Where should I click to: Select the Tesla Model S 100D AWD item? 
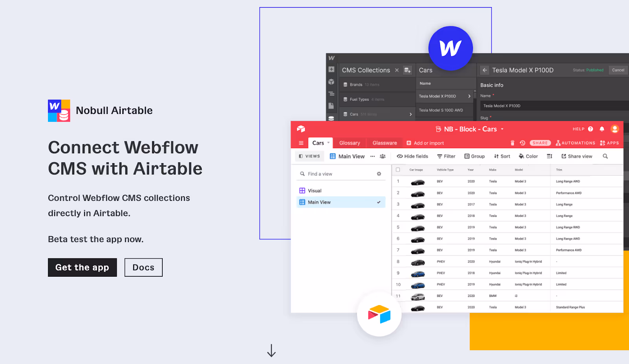coord(441,110)
